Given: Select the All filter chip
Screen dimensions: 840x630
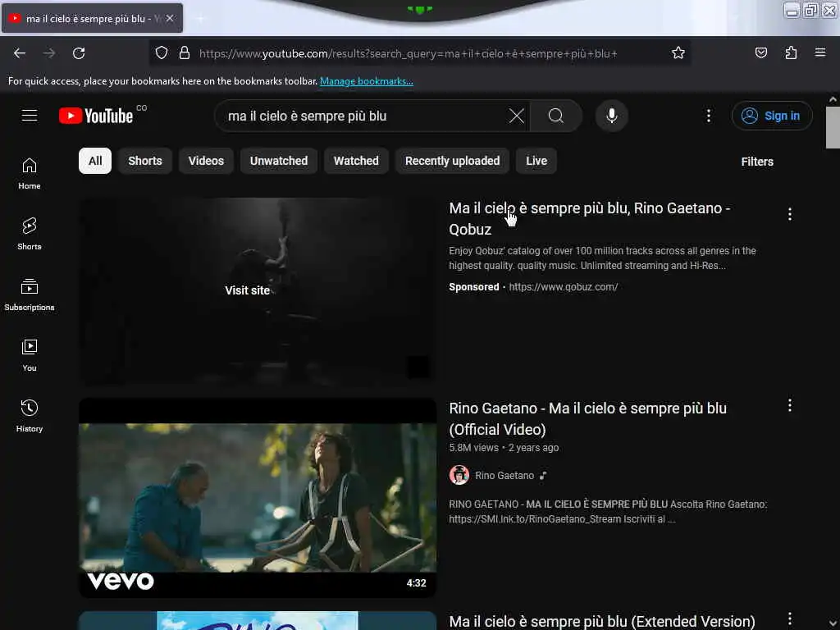Looking at the screenshot, I should (x=95, y=161).
